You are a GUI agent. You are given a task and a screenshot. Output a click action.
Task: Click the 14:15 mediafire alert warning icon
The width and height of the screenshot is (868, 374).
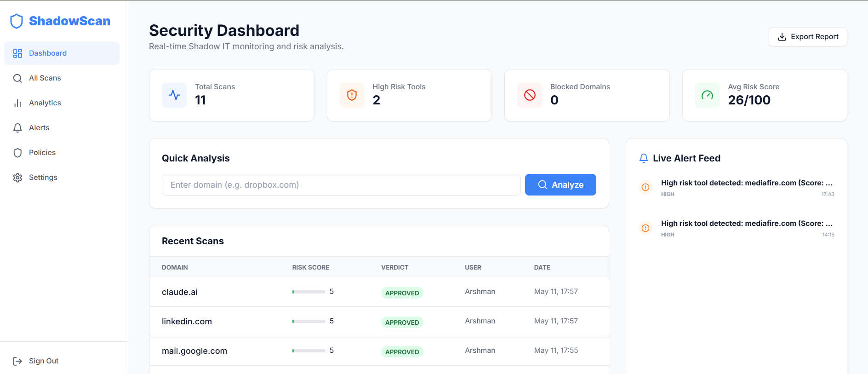645,228
